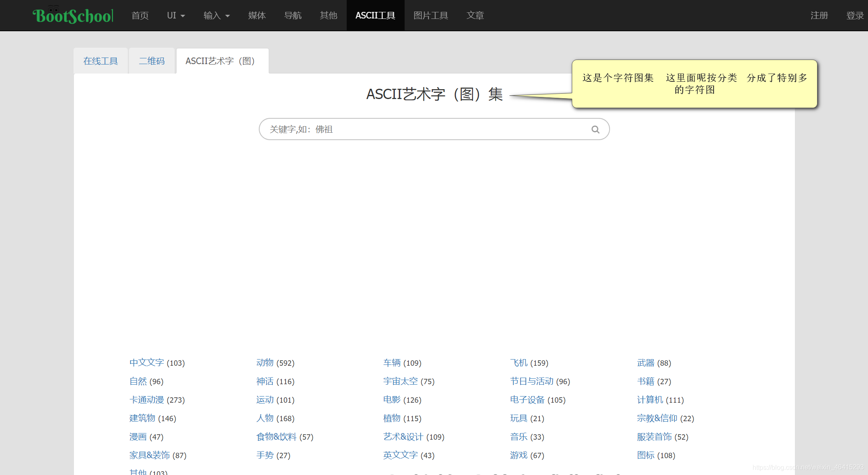Open the 首页 nav item

140,15
